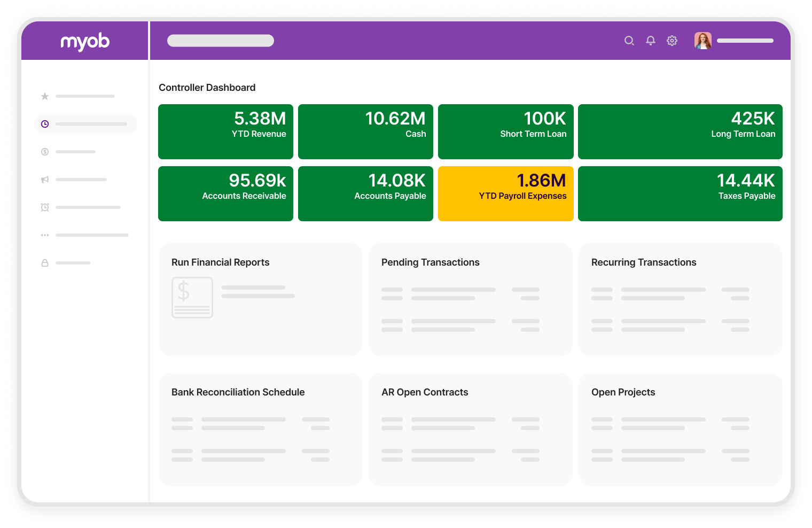Screen dimensions: 812x528
Task: Click inside the top search bar
Action: tap(220, 40)
